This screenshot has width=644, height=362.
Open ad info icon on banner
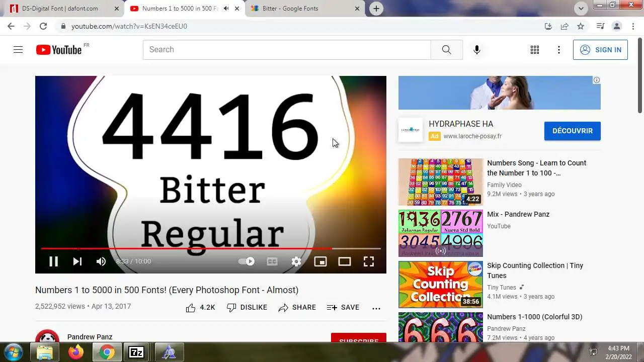(597, 80)
